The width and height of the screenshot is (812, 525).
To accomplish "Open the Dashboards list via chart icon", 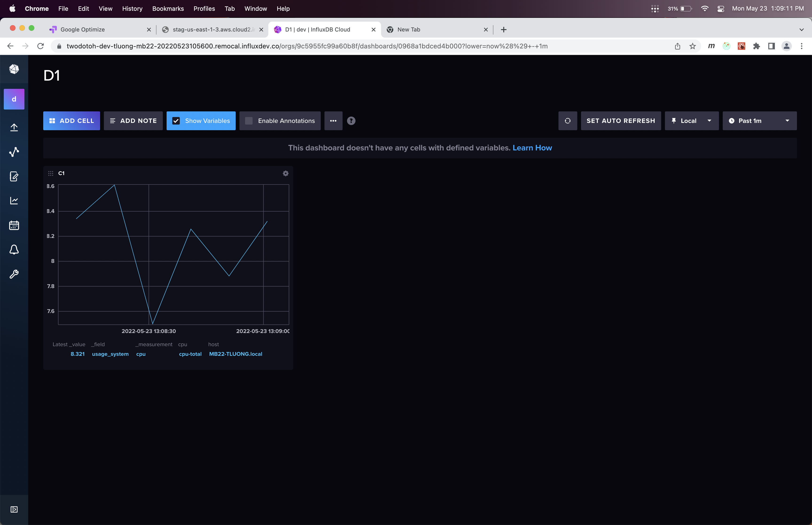I will pos(14,200).
